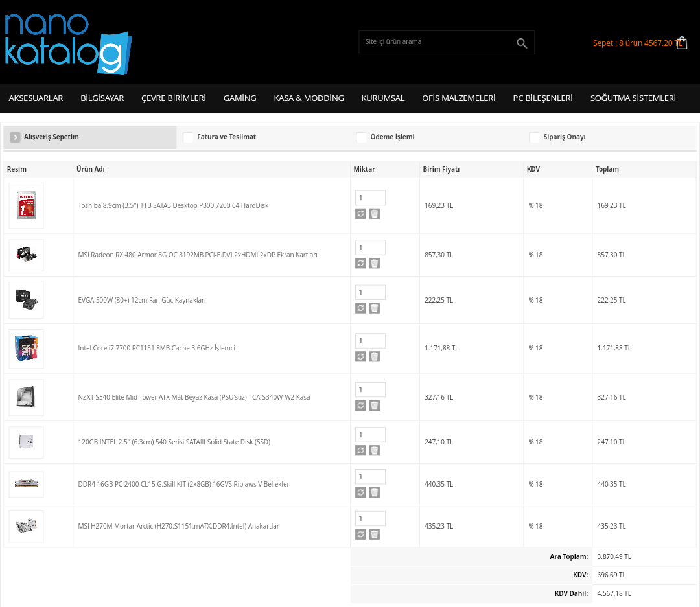Viewport: 700px width, 607px height.
Task: Open MSI H270M Mortar Arctic Anakartlar link
Action: click(179, 526)
